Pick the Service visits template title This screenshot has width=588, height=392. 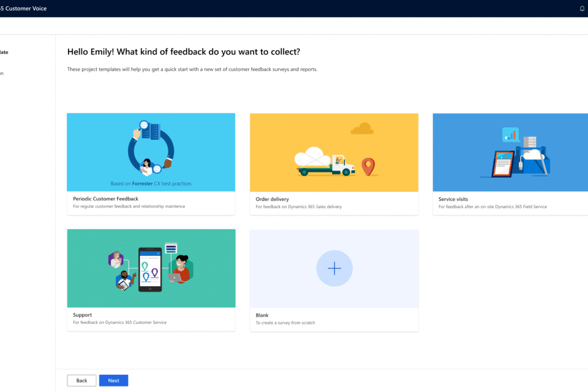tap(453, 199)
